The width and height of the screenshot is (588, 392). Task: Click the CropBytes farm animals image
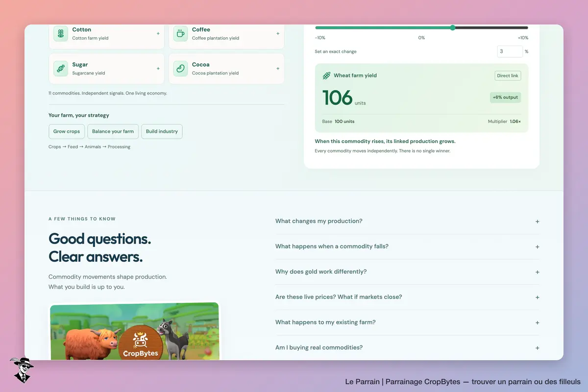click(x=135, y=331)
